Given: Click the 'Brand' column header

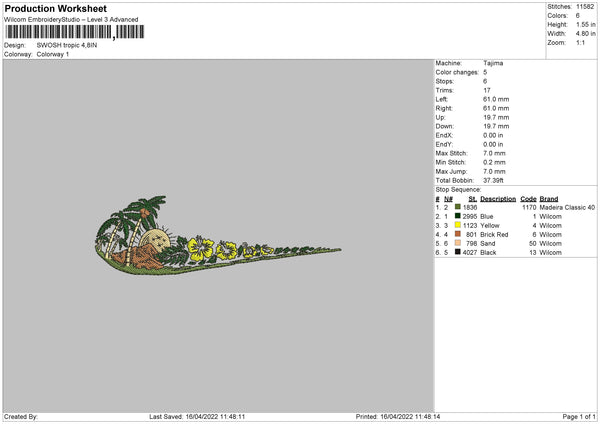Looking at the screenshot, I should pos(549,199).
